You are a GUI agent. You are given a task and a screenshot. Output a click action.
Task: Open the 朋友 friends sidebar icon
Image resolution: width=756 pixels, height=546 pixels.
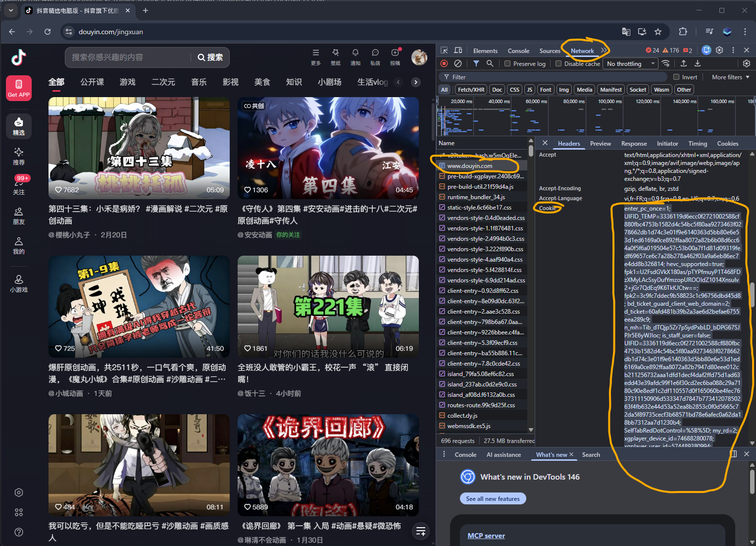(19, 216)
